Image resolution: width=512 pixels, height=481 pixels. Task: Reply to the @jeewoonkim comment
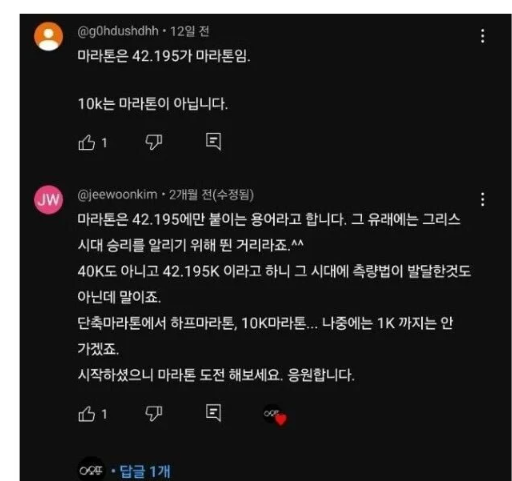point(213,413)
